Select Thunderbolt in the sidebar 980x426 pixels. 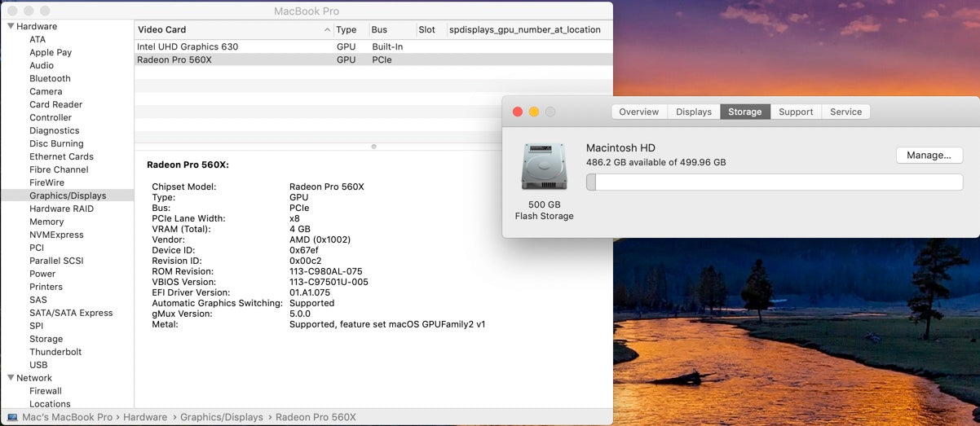(55, 352)
